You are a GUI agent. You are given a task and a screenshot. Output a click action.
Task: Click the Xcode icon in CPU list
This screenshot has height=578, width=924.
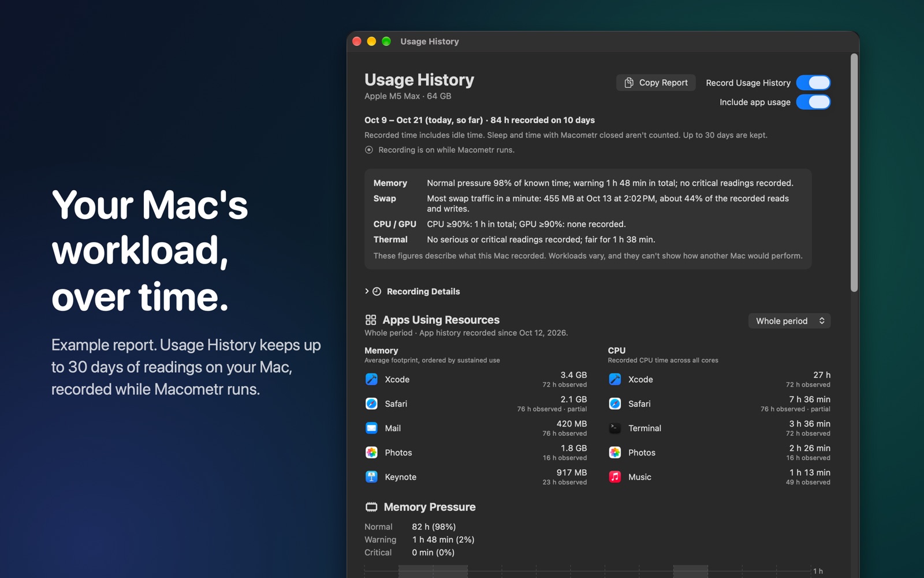pos(615,379)
